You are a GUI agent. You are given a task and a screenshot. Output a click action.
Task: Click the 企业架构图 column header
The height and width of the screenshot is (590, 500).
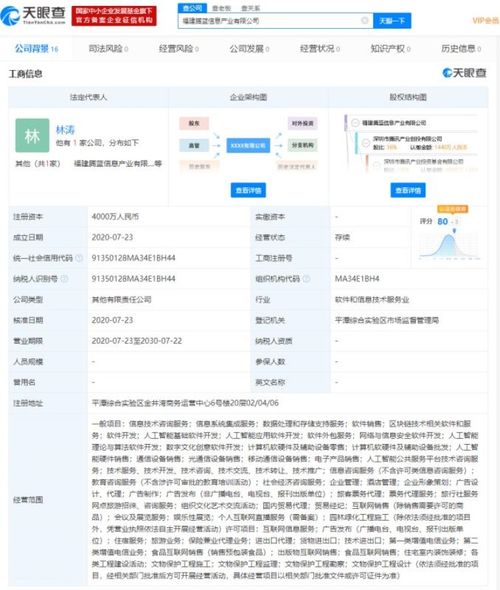(x=248, y=97)
